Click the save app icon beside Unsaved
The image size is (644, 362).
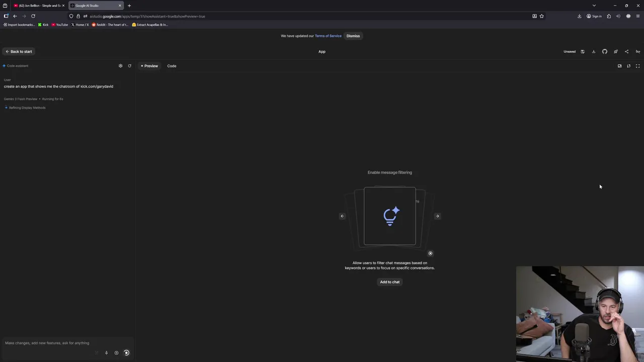click(x=583, y=51)
